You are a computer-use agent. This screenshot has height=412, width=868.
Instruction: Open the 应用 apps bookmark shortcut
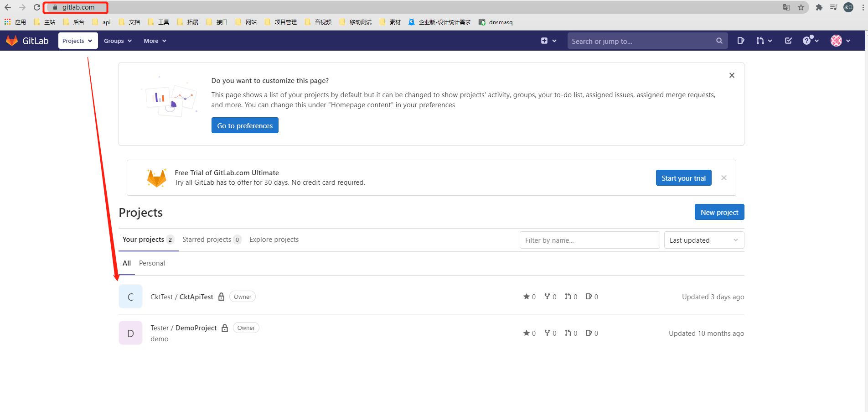coord(15,22)
